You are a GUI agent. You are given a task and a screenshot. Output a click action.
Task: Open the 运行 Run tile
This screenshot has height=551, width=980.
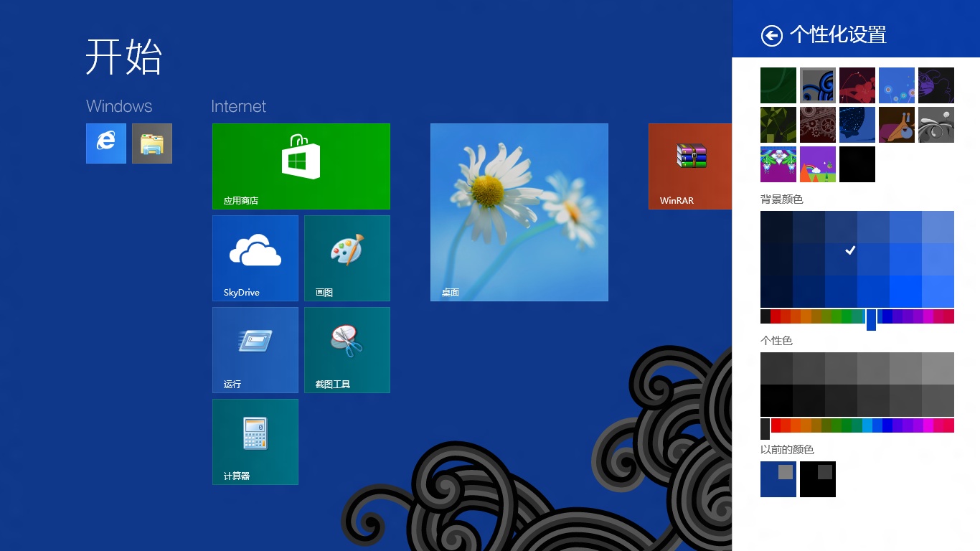click(x=255, y=350)
